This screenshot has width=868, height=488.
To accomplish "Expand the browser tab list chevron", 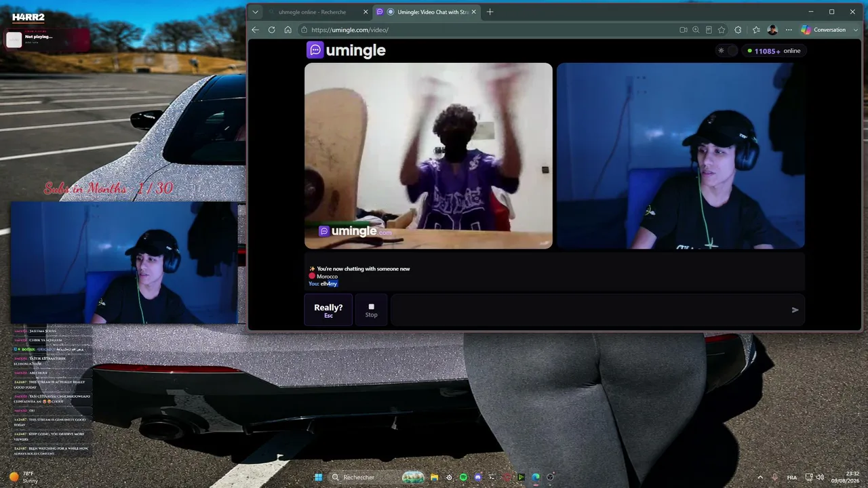I will pyautogui.click(x=255, y=12).
